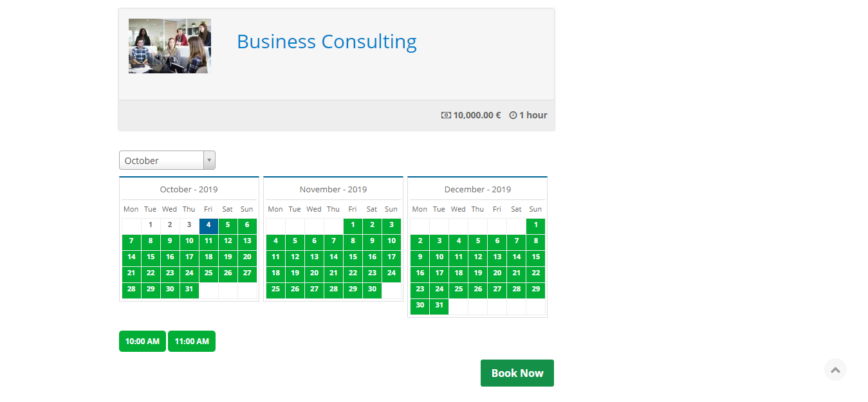Open the October month selector
The image size is (868, 402).
[162, 160]
